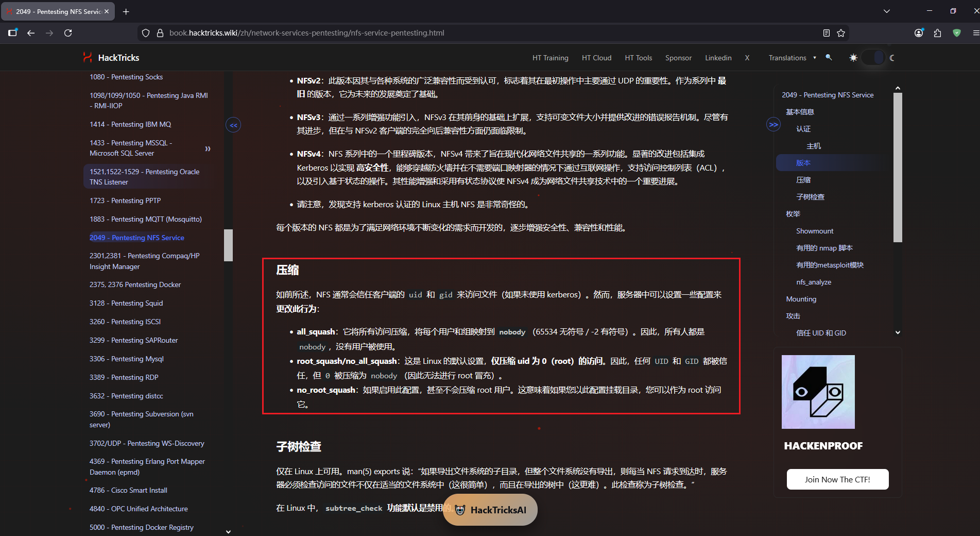
Task: Click the Join Now The CTF! button
Action: [837, 479]
